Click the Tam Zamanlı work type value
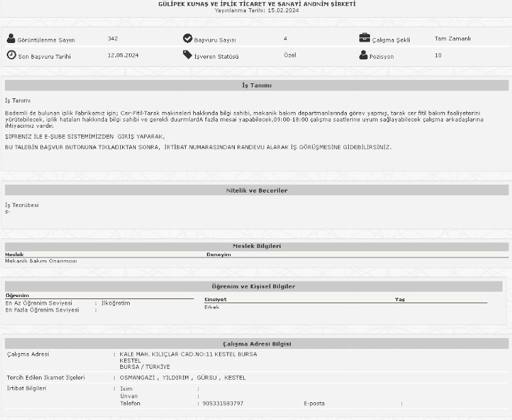Viewport: 512px width, 420px height. (453, 39)
